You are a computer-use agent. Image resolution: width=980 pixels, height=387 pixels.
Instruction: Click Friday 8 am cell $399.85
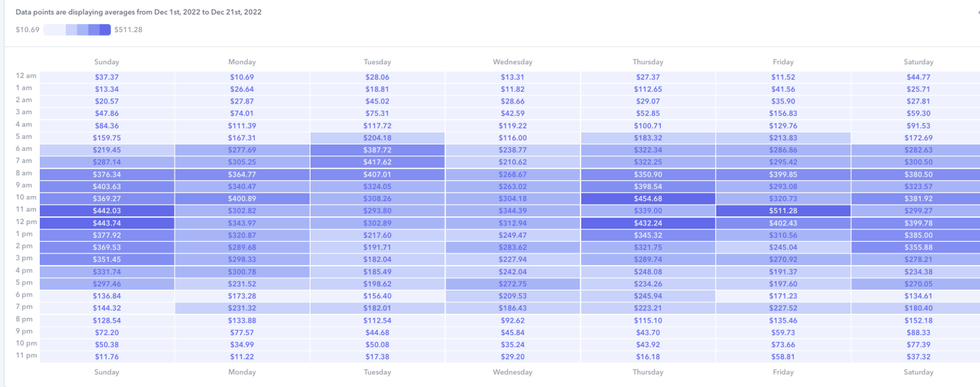[x=783, y=175]
